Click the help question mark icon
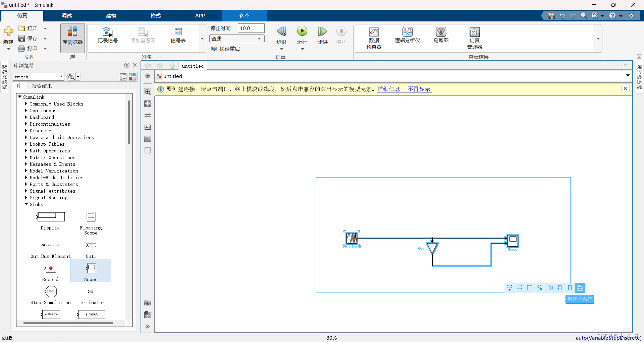Screen dimensions: 644x342 (612, 16)
